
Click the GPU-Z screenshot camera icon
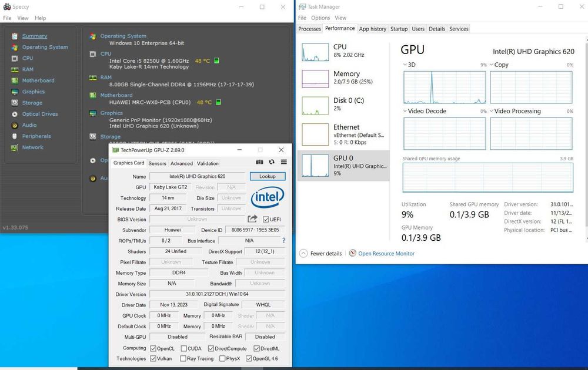pyautogui.click(x=259, y=162)
